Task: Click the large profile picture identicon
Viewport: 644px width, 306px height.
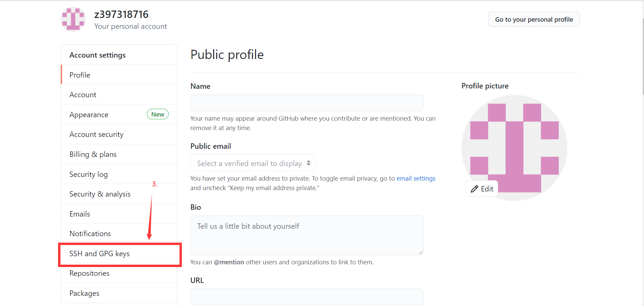Action: click(x=514, y=148)
